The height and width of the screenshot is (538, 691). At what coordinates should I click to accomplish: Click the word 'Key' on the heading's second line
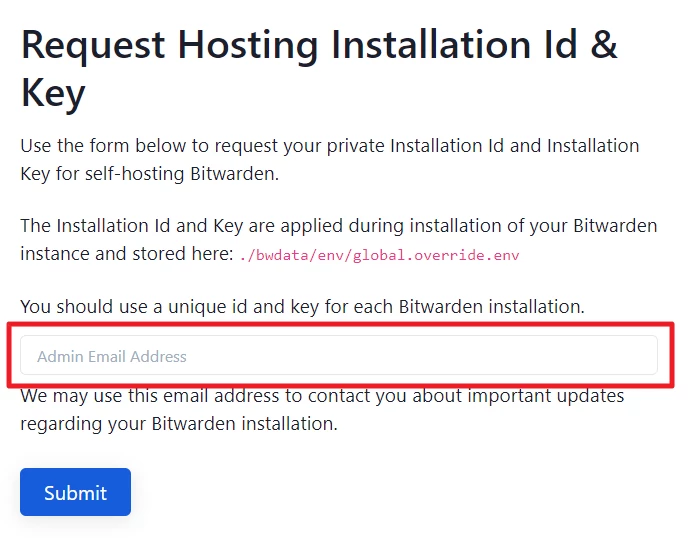click(53, 93)
